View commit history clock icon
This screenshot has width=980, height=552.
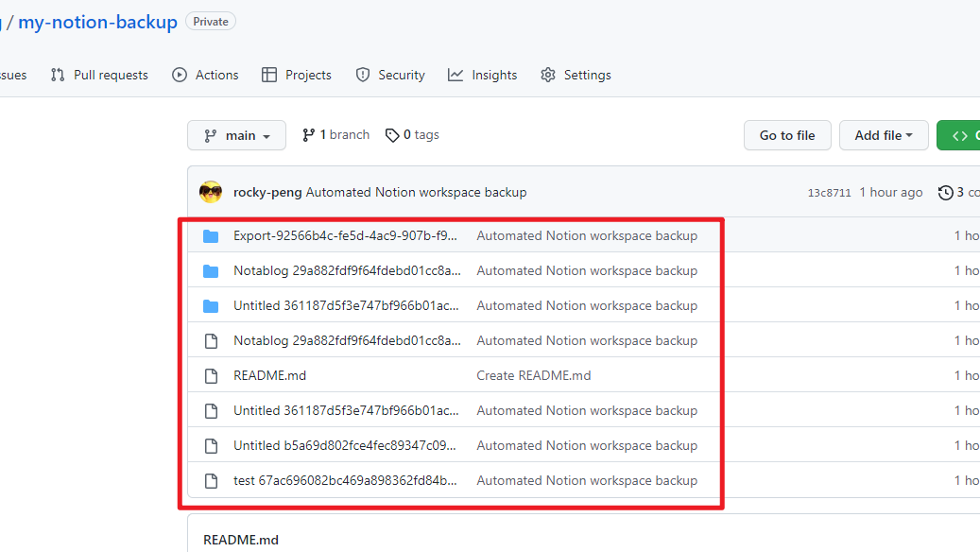(x=946, y=193)
